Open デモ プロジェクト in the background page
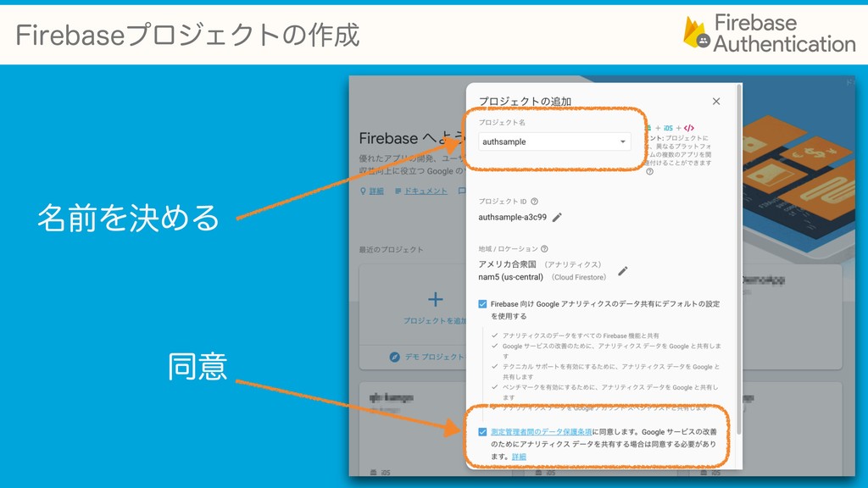868x488 pixels. (435, 357)
